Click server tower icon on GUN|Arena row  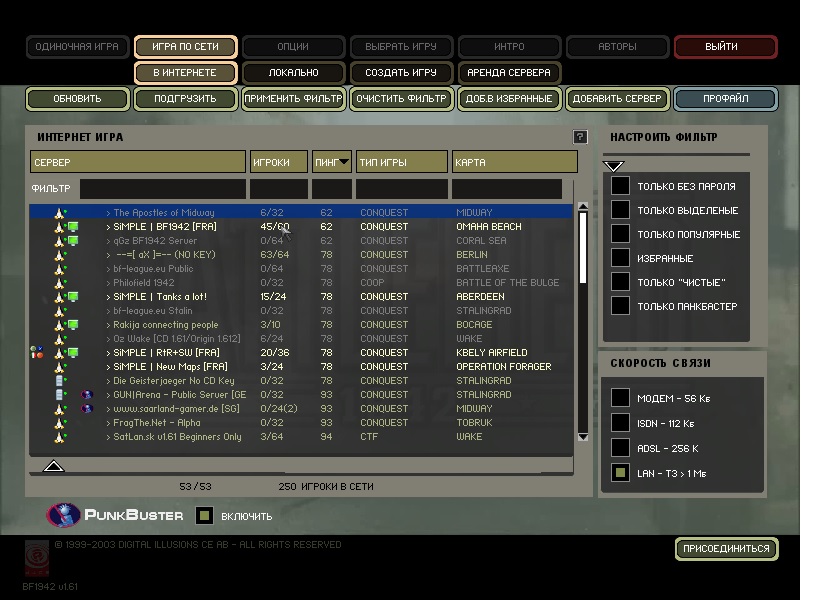click(x=60, y=395)
